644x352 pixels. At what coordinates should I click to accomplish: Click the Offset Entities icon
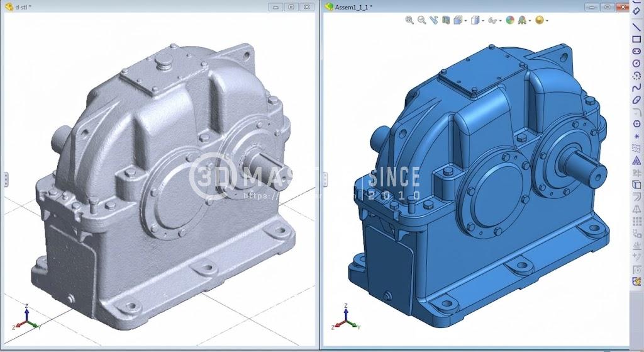coord(636,196)
